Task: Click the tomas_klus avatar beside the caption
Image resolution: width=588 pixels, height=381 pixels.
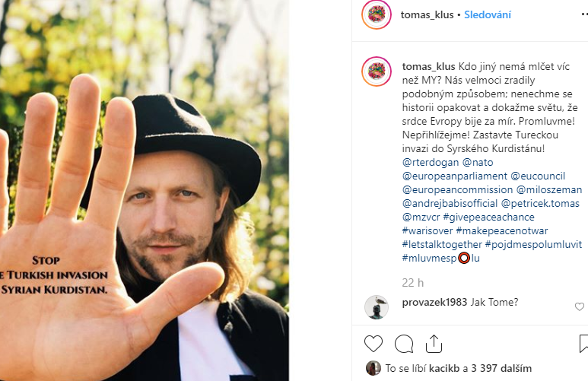Action: tap(377, 71)
